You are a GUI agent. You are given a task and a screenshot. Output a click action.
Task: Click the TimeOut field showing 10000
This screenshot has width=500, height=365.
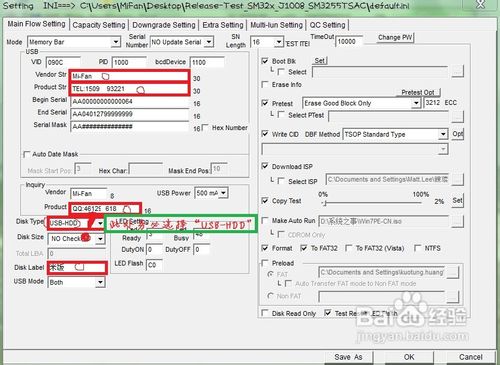tap(349, 41)
